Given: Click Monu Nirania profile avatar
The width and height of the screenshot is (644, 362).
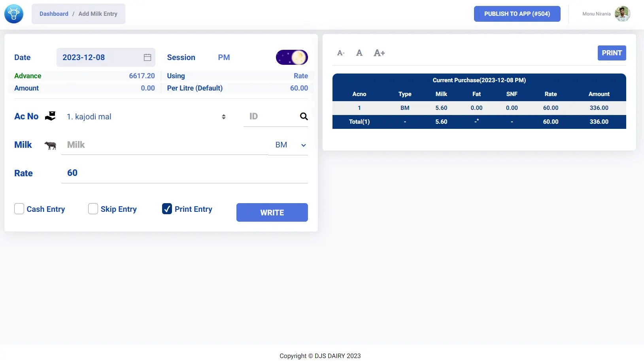Looking at the screenshot, I should (x=622, y=14).
